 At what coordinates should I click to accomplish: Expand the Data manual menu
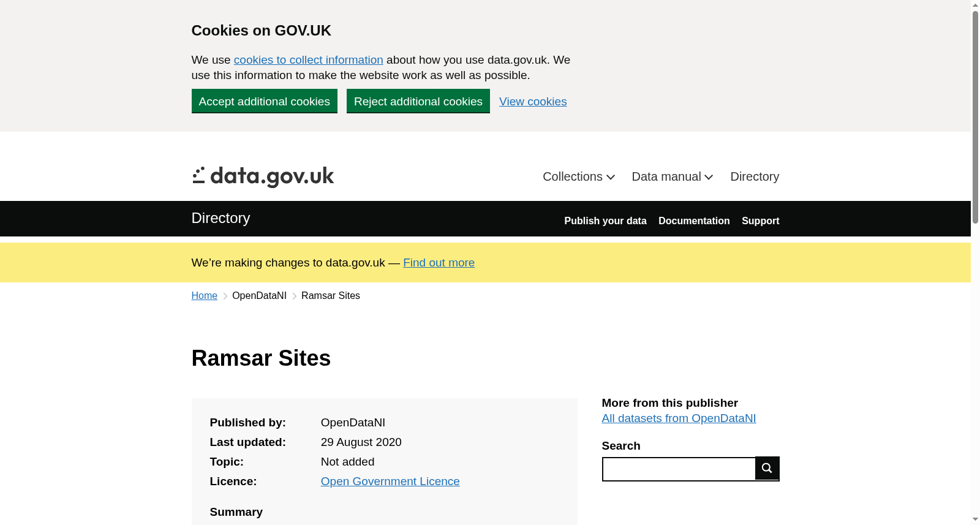673,177
